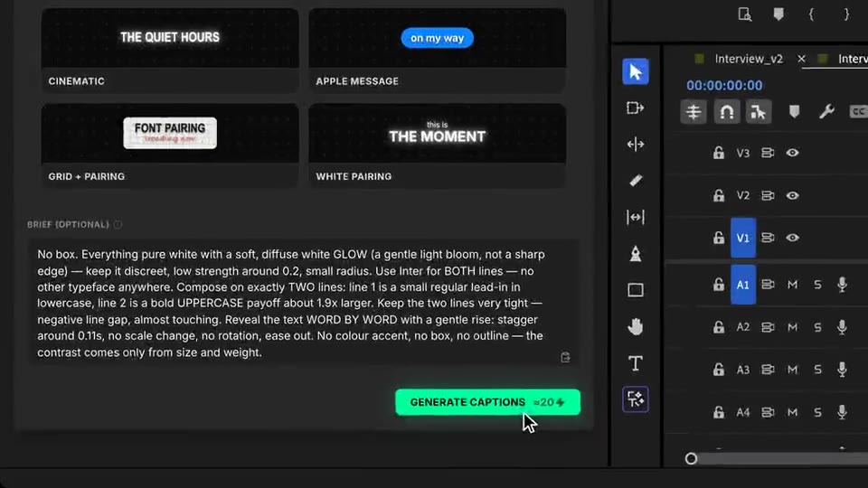Mute the A1 audio track
The image size is (868, 488).
click(793, 285)
